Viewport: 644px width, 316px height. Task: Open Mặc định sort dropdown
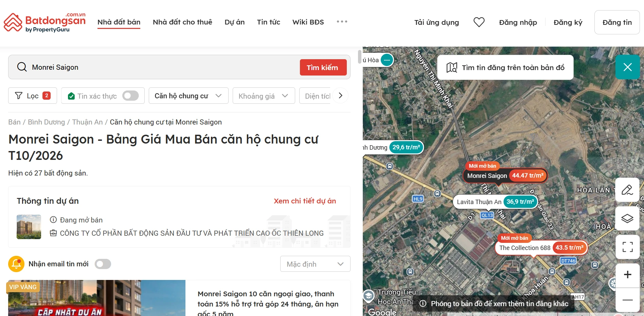pyautogui.click(x=315, y=264)
